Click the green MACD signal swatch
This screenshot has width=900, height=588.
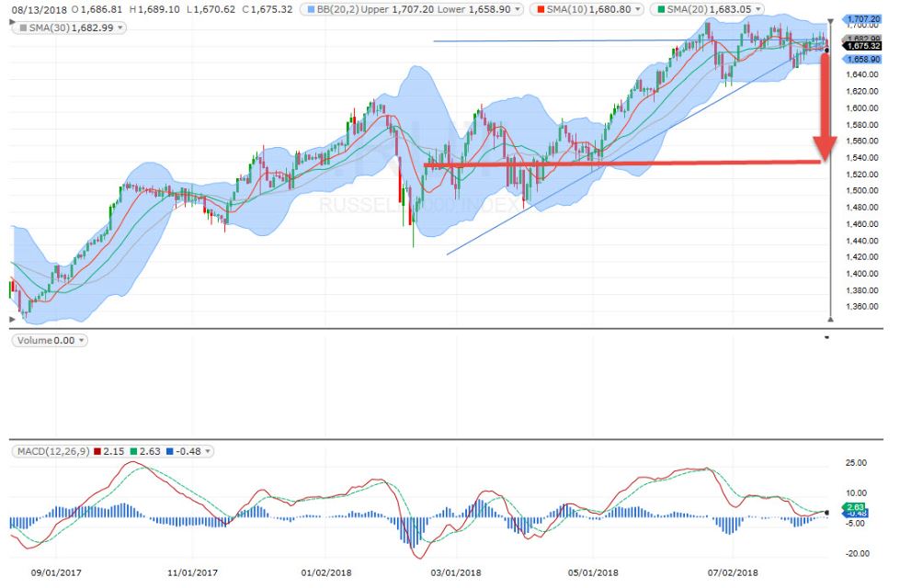coord(133,451)
